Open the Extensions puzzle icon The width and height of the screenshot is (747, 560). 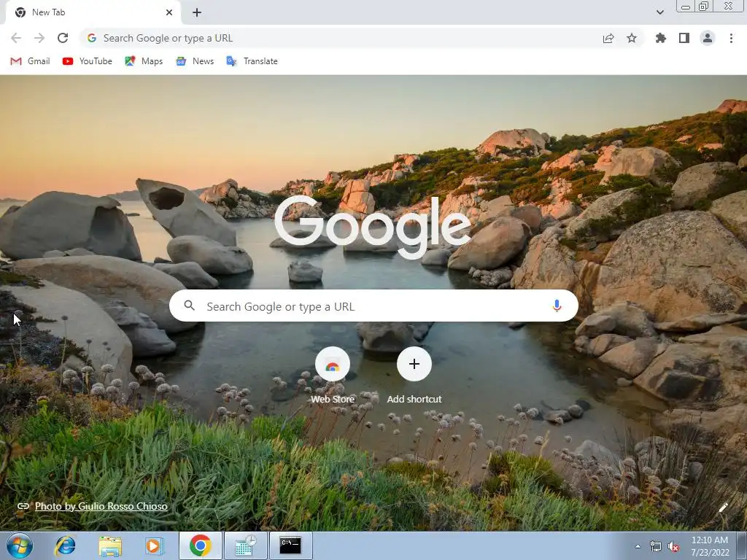[x=660, y=38]
